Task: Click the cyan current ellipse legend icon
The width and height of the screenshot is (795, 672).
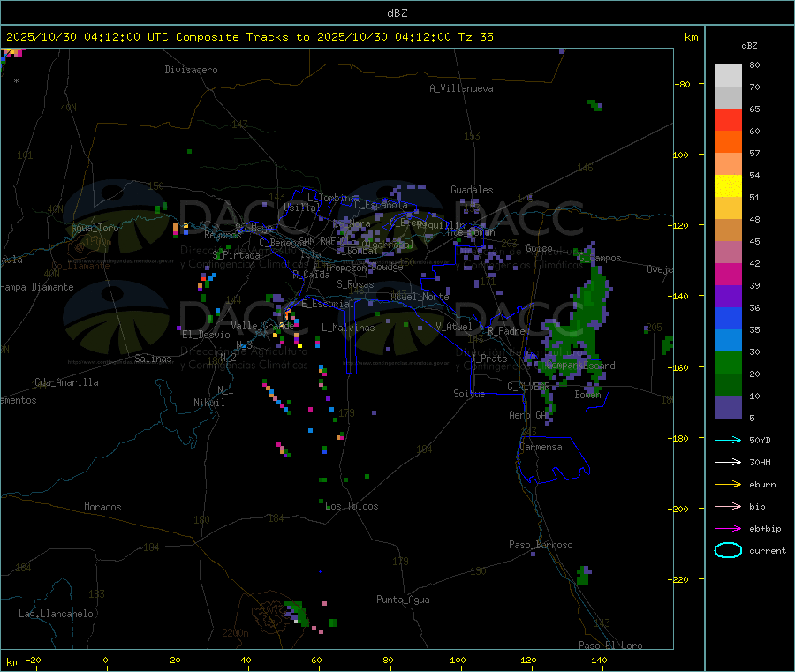Action: click(728, 550)
